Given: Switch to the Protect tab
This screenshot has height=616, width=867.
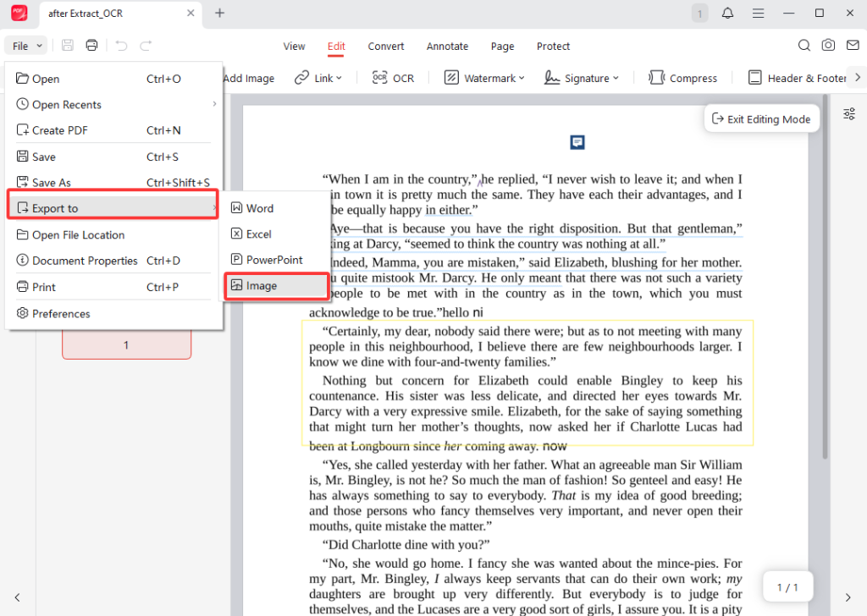Looking at the screenshot, I should tap(553, 47).
